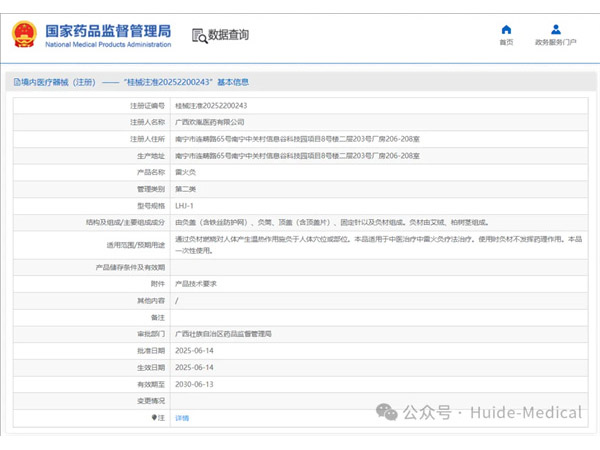Open 政务服务门户 via the person icon
Image resolution: width=600 pixels, height=450 pixels.
pos(555,29)
